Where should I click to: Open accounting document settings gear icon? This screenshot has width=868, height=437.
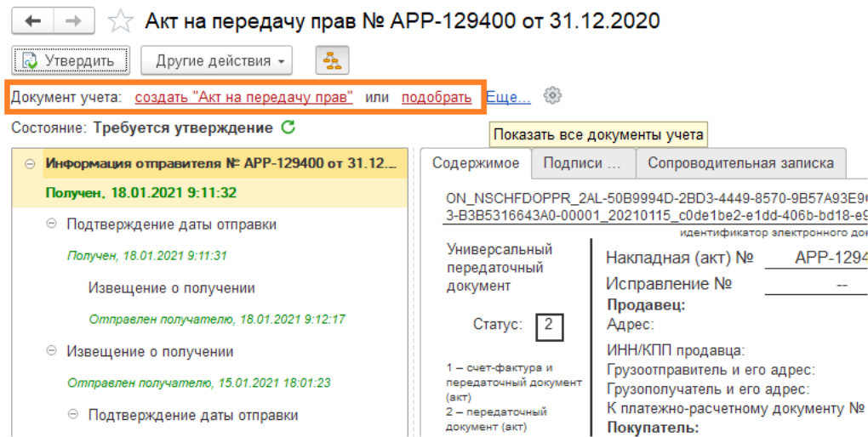552,95
